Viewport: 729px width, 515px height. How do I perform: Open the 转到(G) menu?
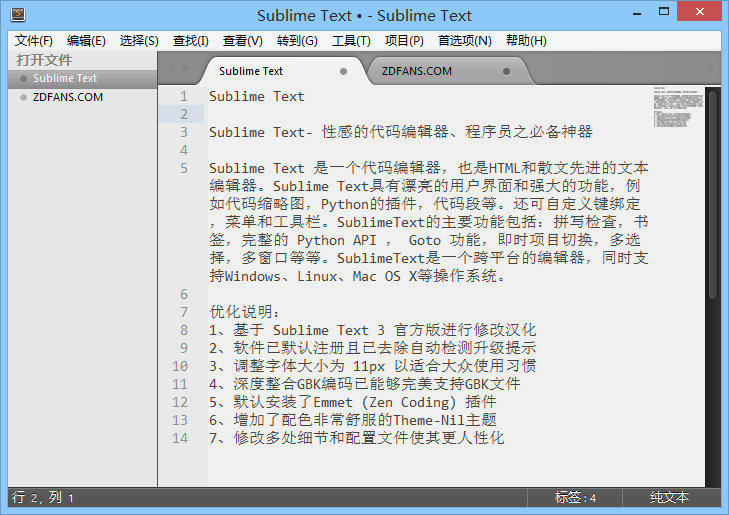tap(297, 41)
